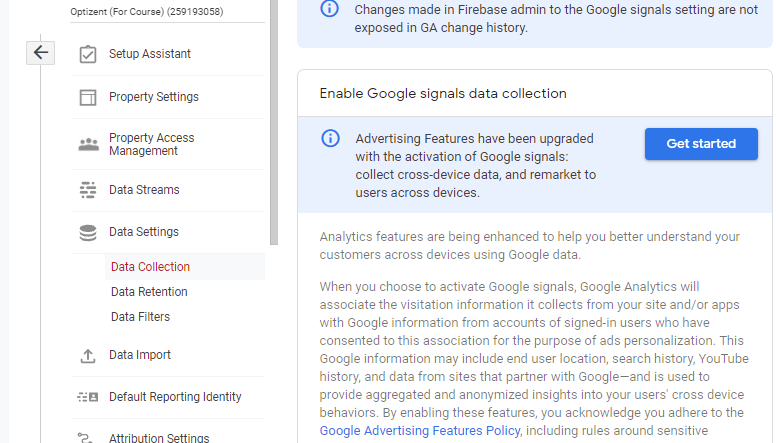Viewport: 776px width, 443px height.
Task: Click the Attribution Settings icon
Action: pos(88,437)
